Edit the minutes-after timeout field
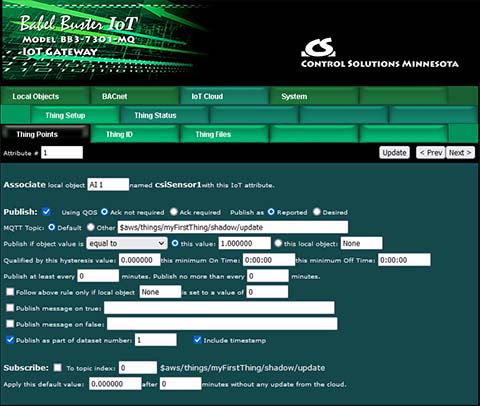The image size is (480, 406). 181,384
